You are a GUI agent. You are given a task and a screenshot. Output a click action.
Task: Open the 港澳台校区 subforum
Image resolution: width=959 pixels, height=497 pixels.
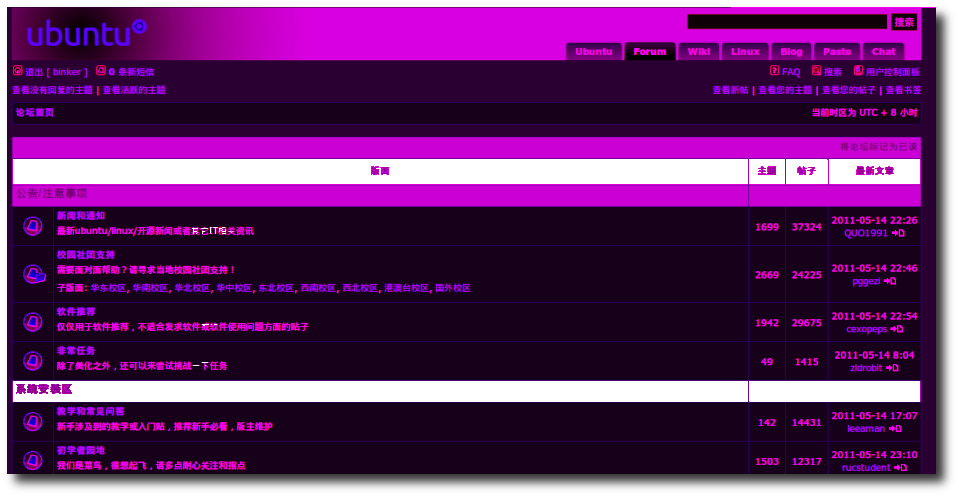[x=406, y=288]
